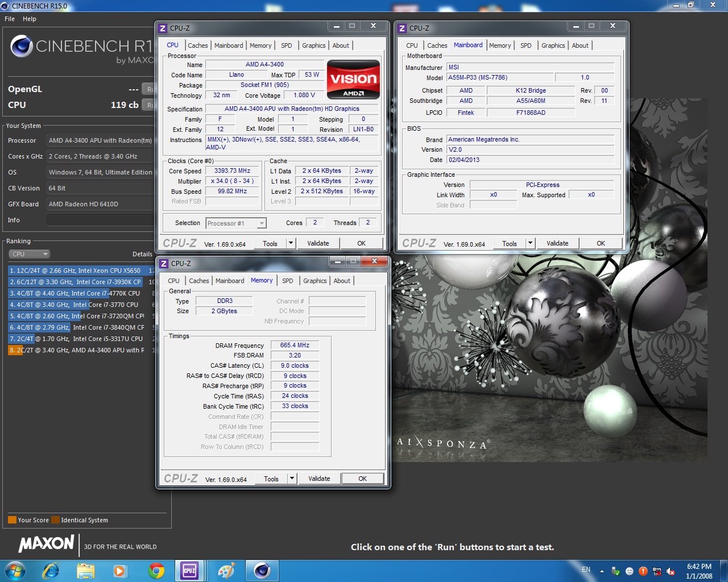Click the network tray icon
This screenshot has height=582, width=728.
[657, 571]
